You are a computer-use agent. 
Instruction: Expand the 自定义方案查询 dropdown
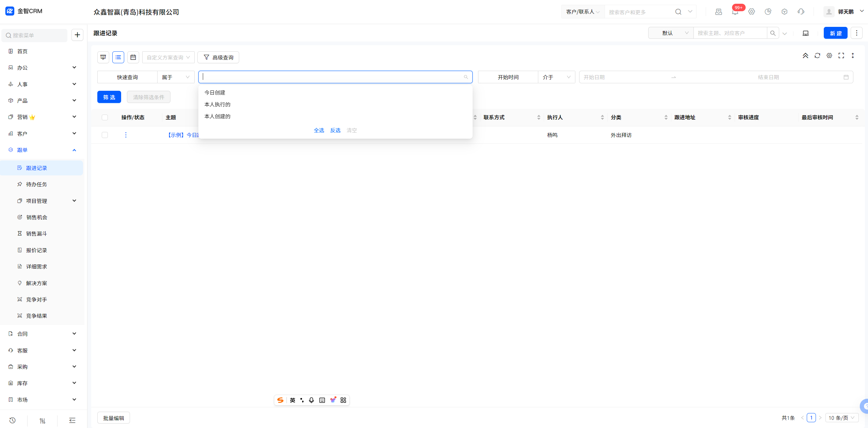pos(168,57)
